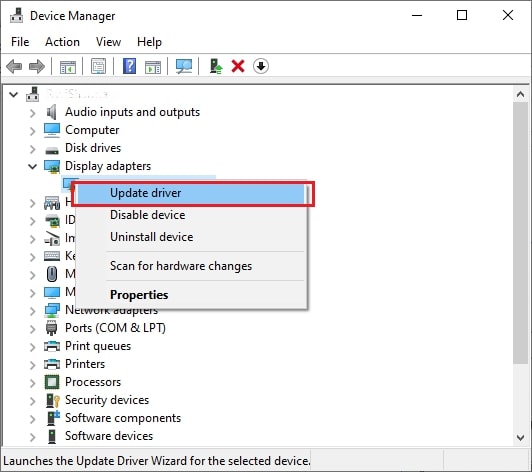Minimize the Device Manager window
532x472 pixels.
coord(417,15)
